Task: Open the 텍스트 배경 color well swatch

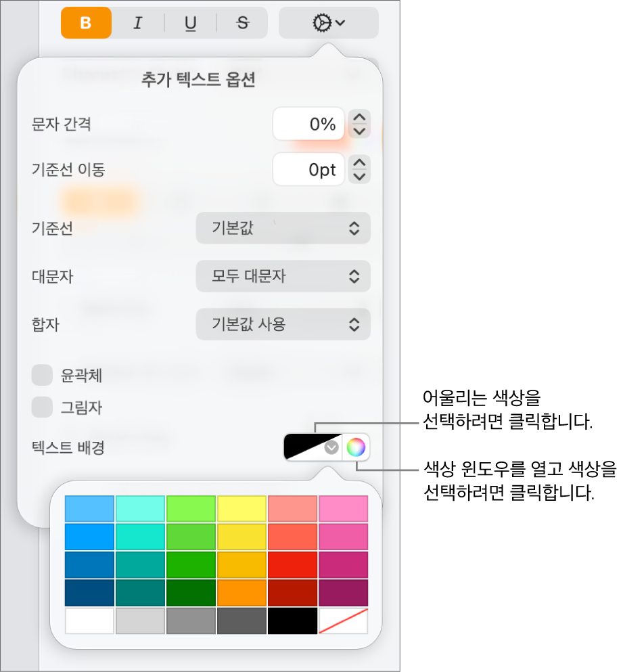Action: coord(313,447)
